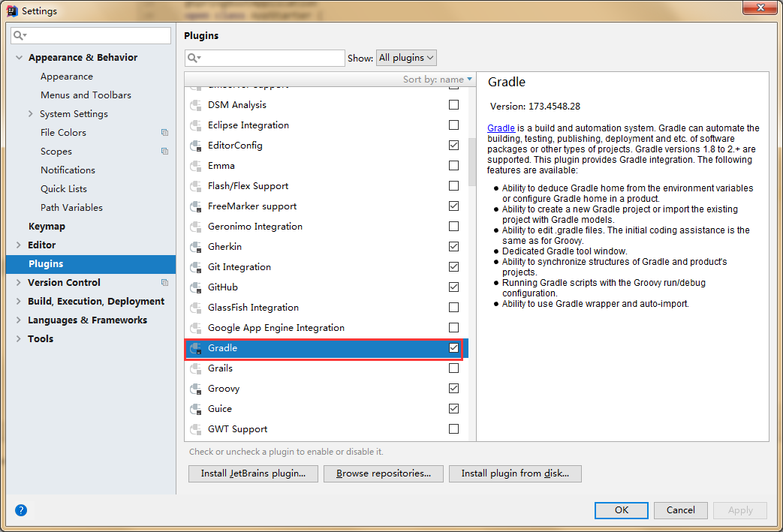Click the GitHub plugin icon

pos(196,287)
